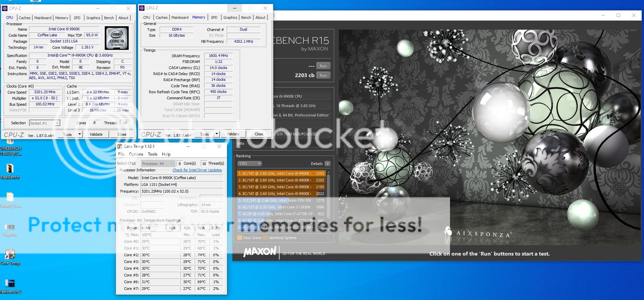Select ranking entry 3 scoring 2195
This screenshot has width=644, height=300.
click(281, 187)
